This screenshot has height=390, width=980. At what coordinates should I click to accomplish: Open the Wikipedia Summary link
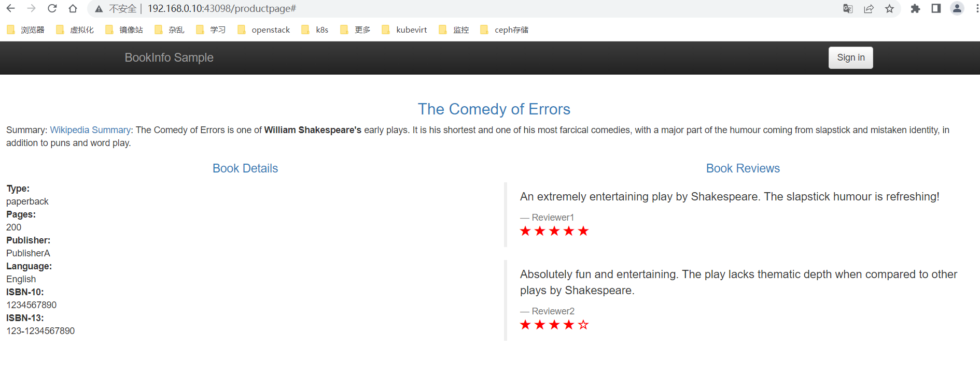[x=90, y=130]
